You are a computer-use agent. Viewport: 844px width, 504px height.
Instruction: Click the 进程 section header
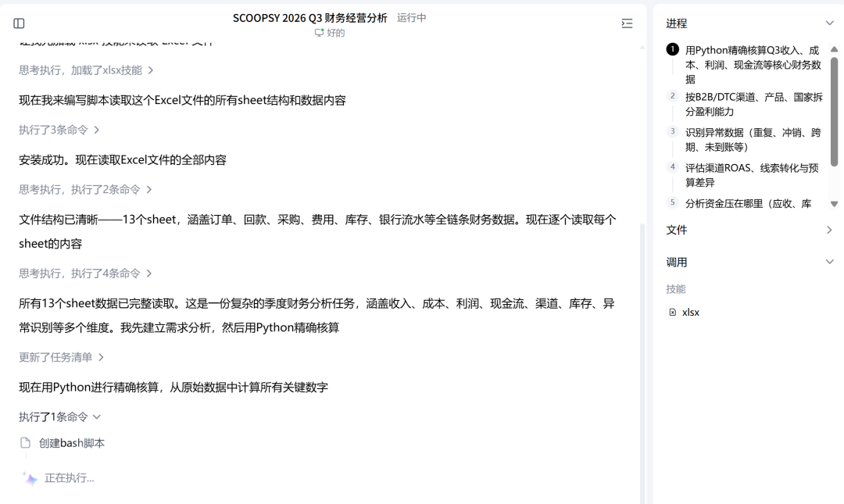click(x=677, y=23)
